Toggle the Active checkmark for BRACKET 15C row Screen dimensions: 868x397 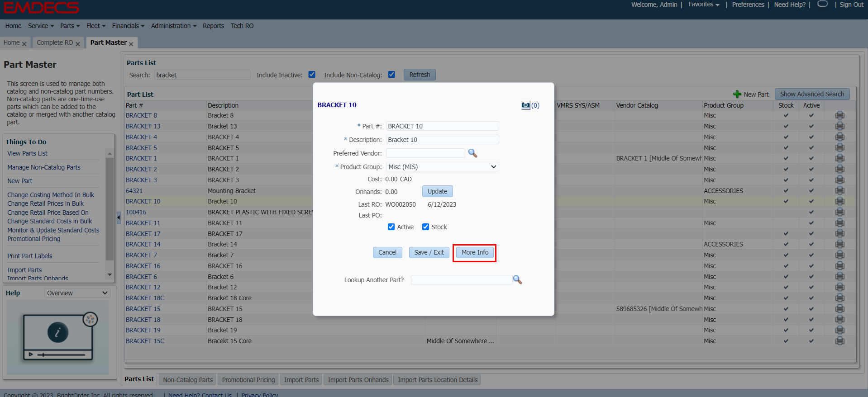pyautogui.click(x=811, y=341)
